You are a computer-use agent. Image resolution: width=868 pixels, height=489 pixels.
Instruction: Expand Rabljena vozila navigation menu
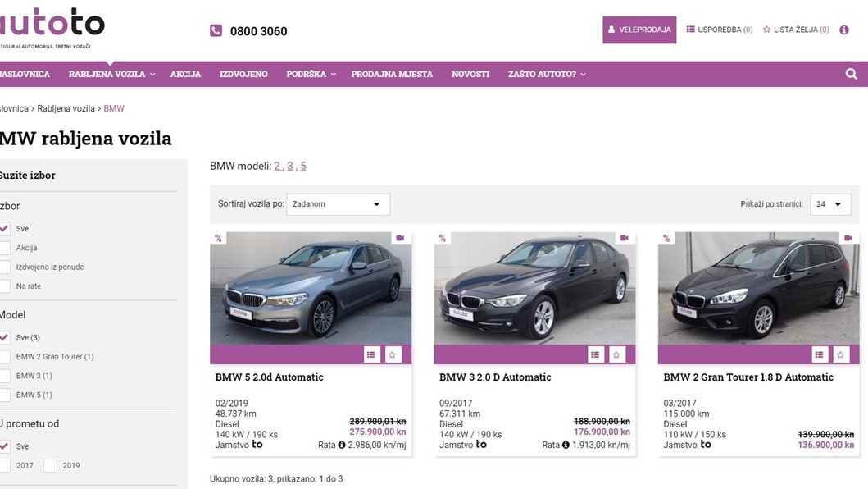pyautogui.click(x=111, y=74)
